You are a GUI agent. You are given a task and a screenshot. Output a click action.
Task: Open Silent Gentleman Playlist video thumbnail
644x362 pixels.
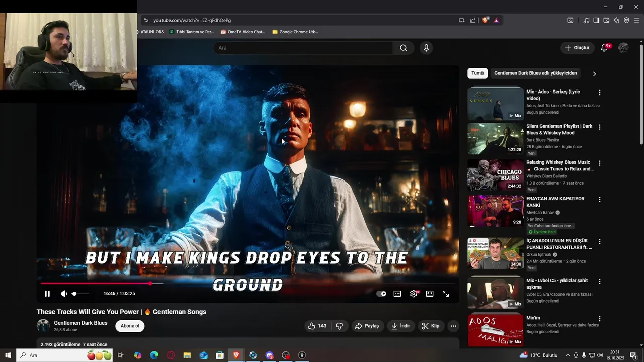tap(496, 139)
